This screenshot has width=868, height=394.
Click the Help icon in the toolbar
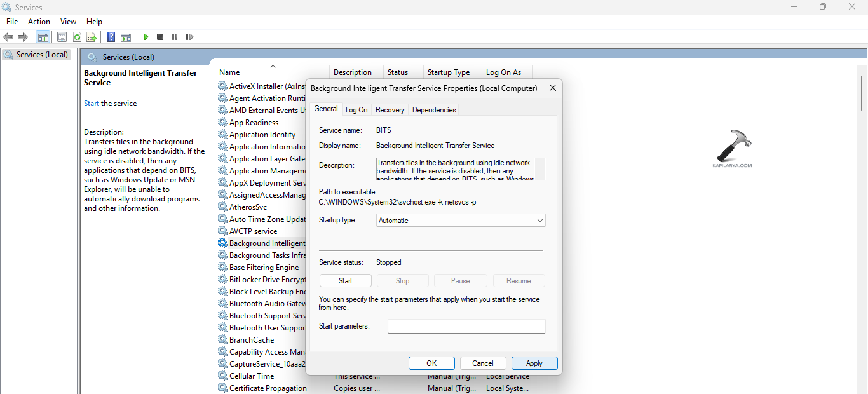point(110,36)
